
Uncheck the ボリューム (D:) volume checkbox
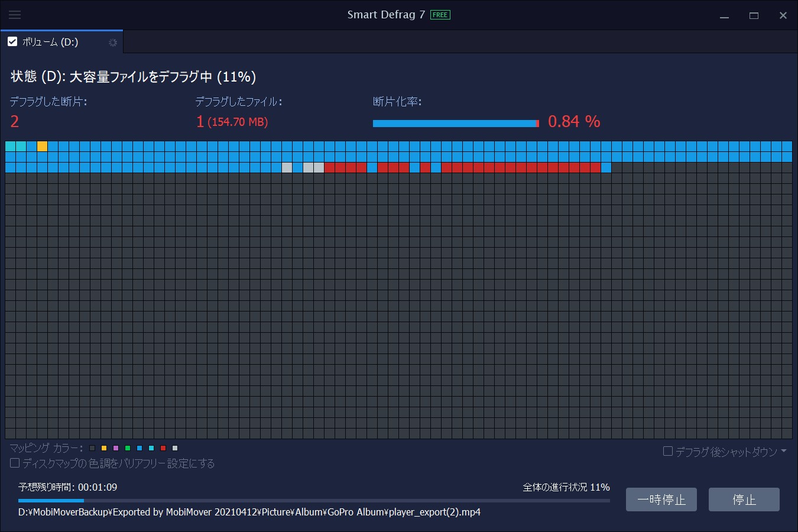point(12,41)
